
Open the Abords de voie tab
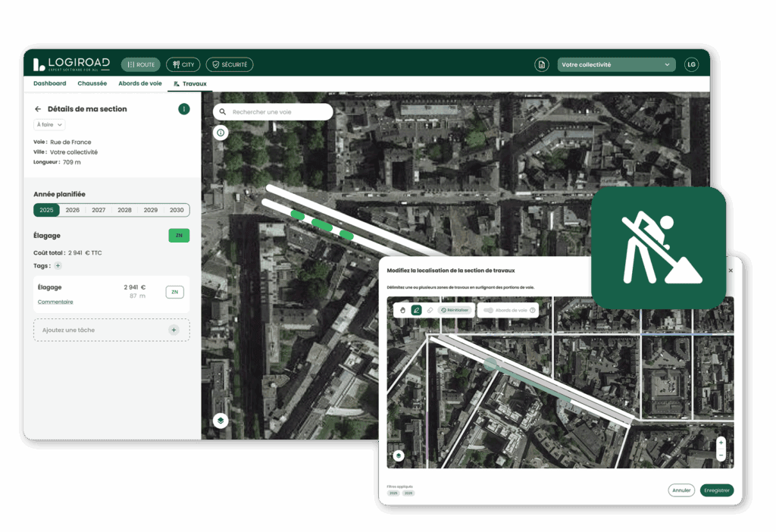tap(139, 83)
